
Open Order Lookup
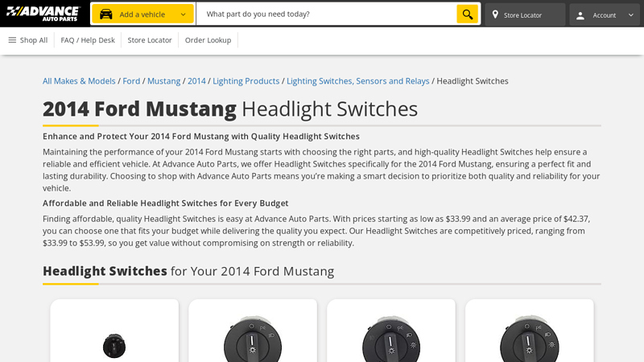pos(208,40)
